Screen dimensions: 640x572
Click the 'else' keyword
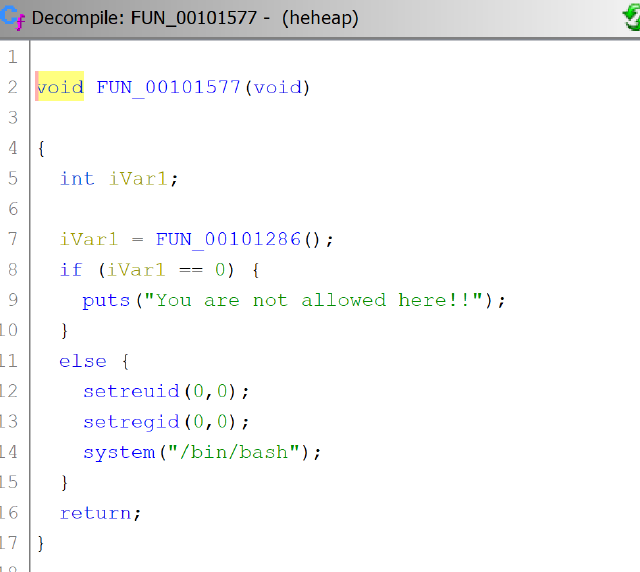[x=83, y=361]
